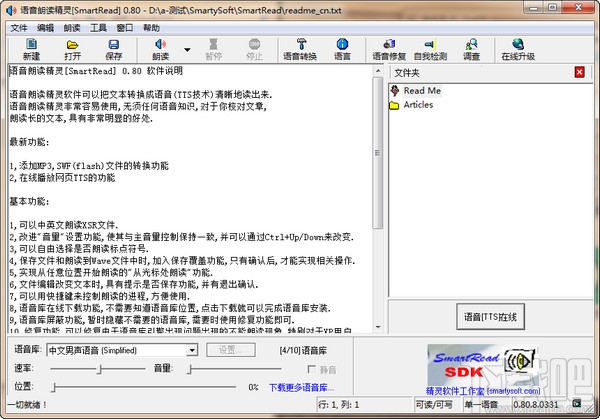
Task: Launch the 语音修复 voice repair tool
Action: point(389,49)
